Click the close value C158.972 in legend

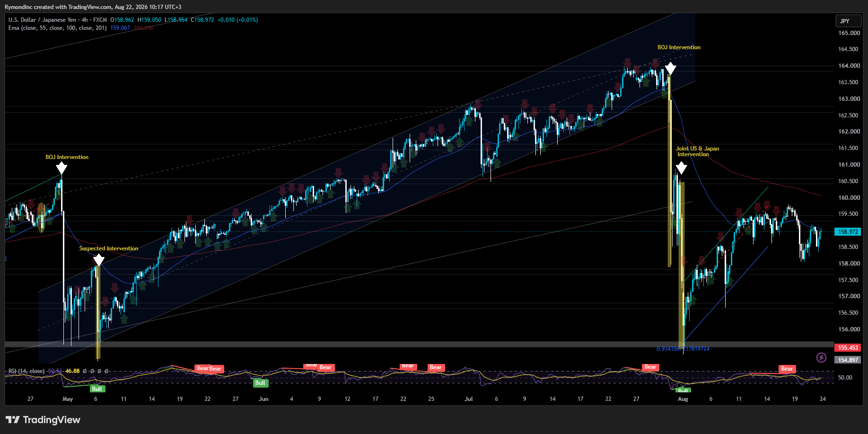[x=202, y=20]
